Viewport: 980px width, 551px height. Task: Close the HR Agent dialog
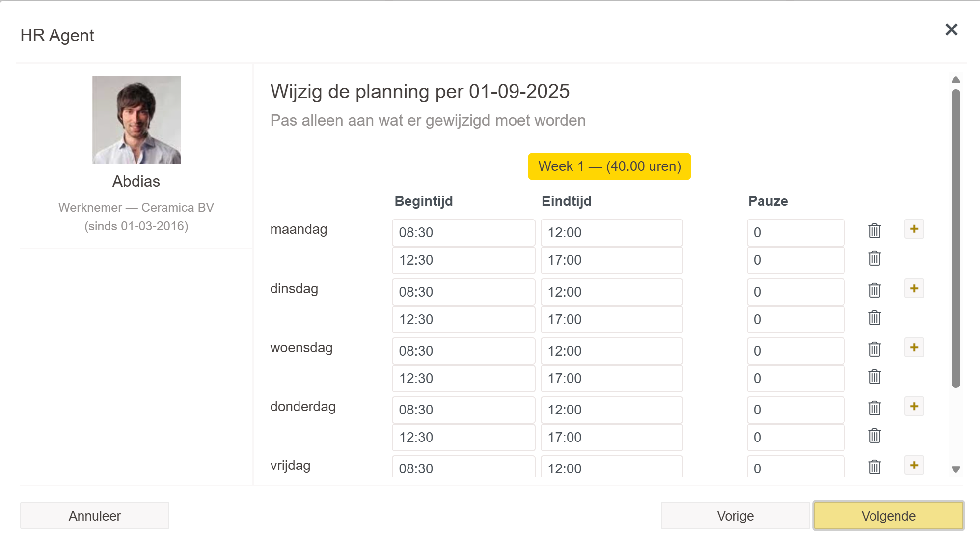click(x=951, y=30)
